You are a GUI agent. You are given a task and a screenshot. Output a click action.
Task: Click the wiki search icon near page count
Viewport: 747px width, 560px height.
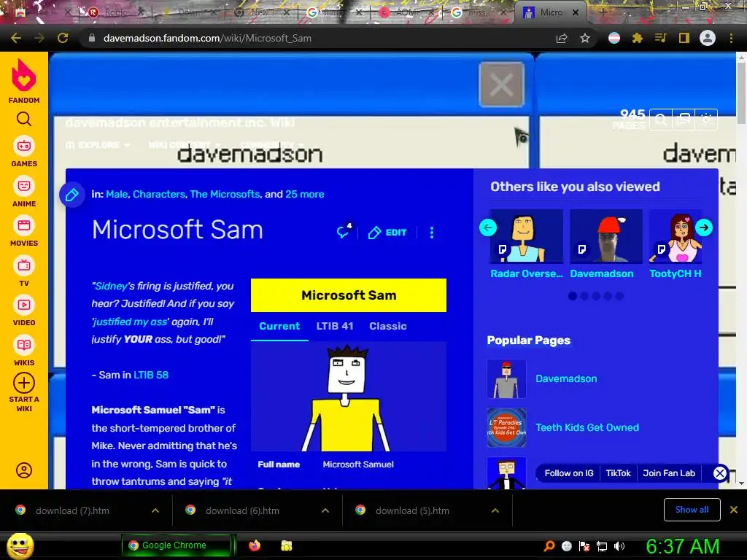pos(661,120)
